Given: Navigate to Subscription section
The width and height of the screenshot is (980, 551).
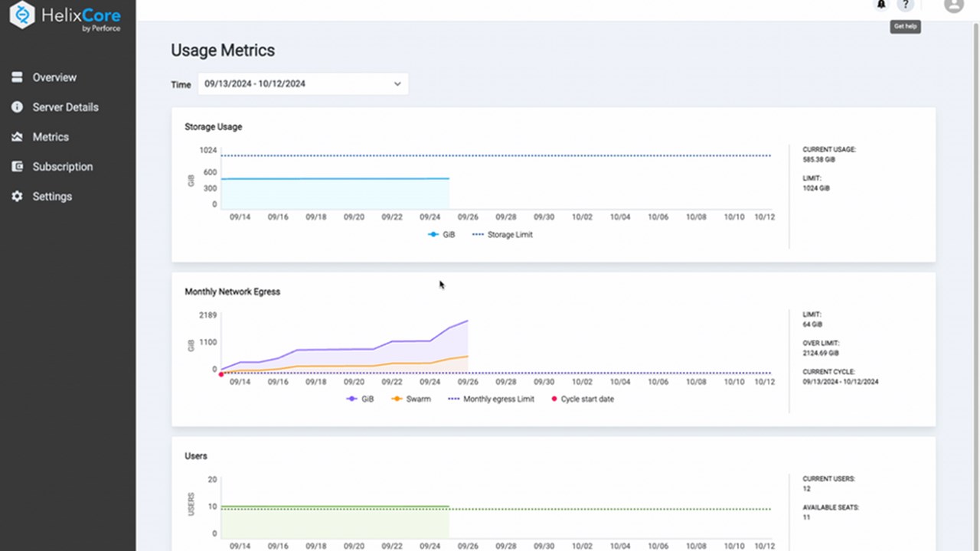Looking at the screenshot, I should tap(62, 167).
